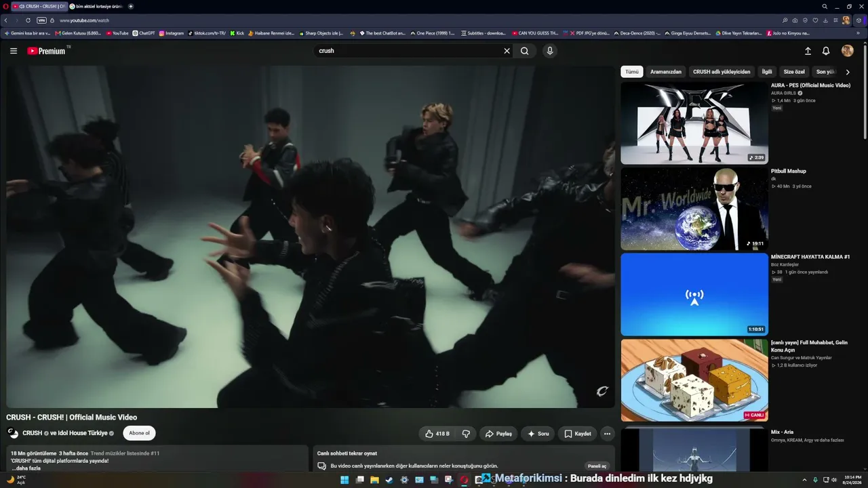Screen dimensions: 868x488
Task: Open the YouTube account avatar menu
Action: (848, 51)
